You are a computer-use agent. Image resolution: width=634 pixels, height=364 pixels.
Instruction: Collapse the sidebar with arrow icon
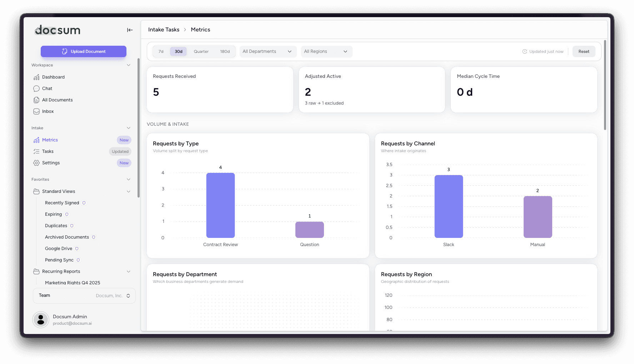tap(130, 30)
